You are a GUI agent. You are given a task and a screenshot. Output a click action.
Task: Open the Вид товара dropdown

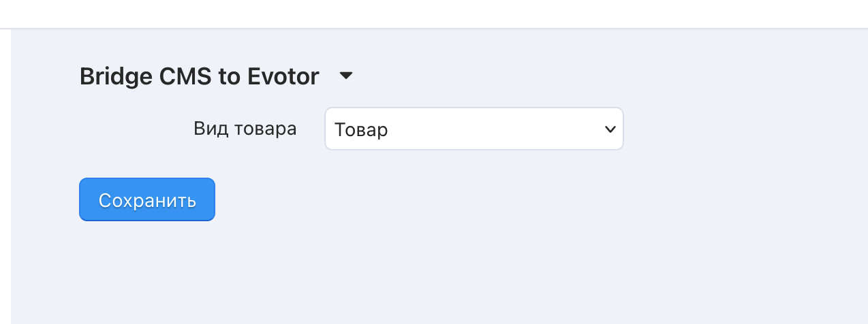tap(474, 129)
